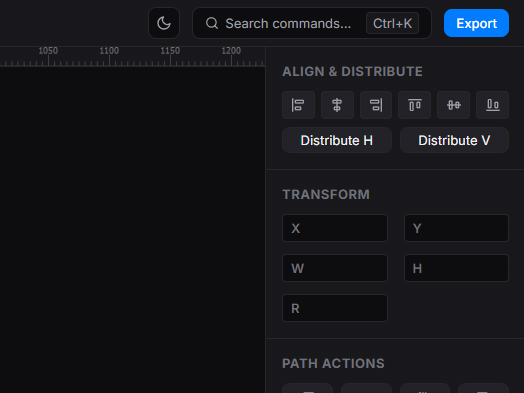Align selected objects to the top

tap(415, 105)
